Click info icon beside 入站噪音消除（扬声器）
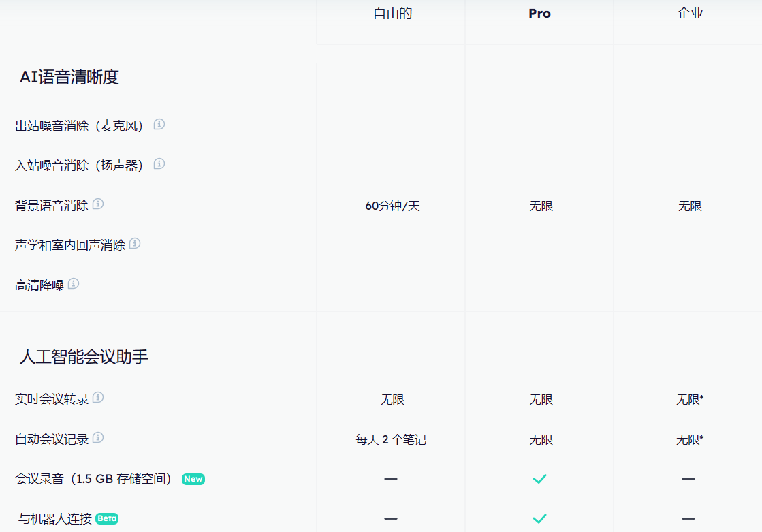The height and width of the screenshot is (532, 762). point(159,164)
